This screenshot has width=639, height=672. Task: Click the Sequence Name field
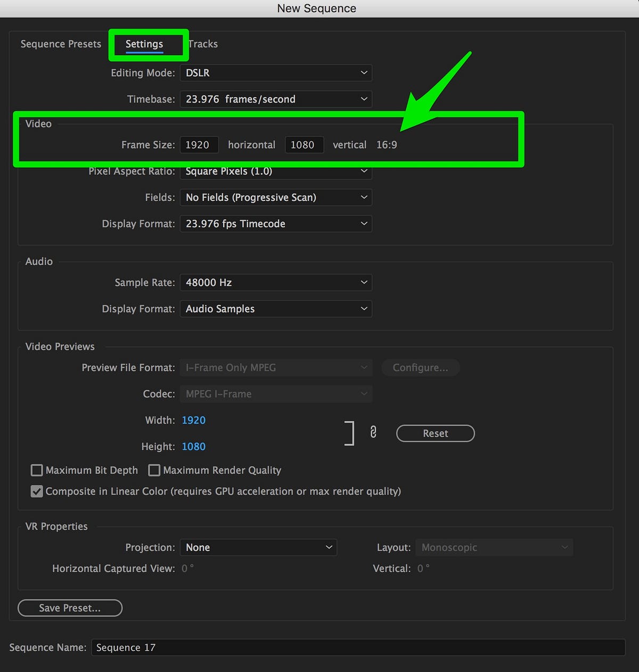357,647
